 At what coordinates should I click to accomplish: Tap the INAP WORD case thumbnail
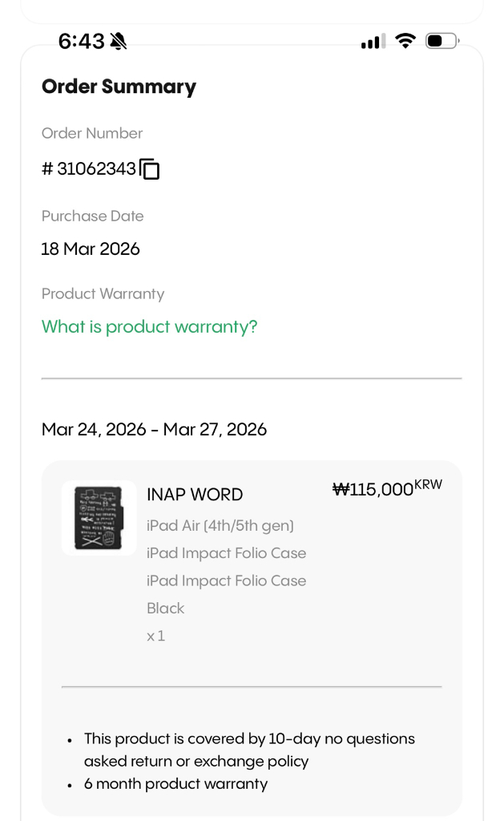[99, 518]
